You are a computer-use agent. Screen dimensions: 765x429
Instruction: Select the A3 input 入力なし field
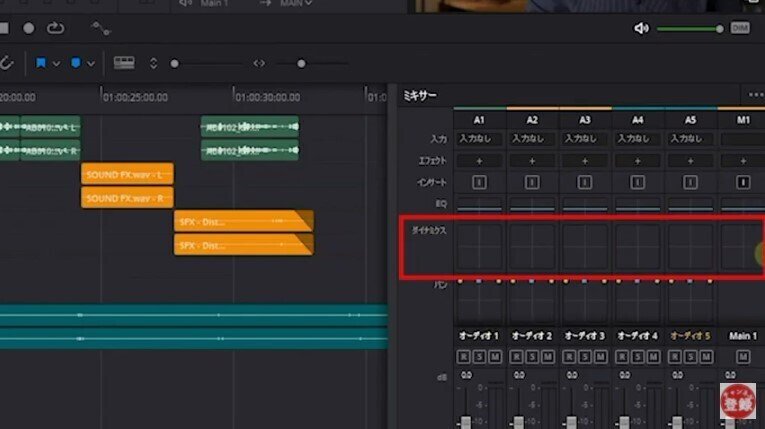[584, 139]
